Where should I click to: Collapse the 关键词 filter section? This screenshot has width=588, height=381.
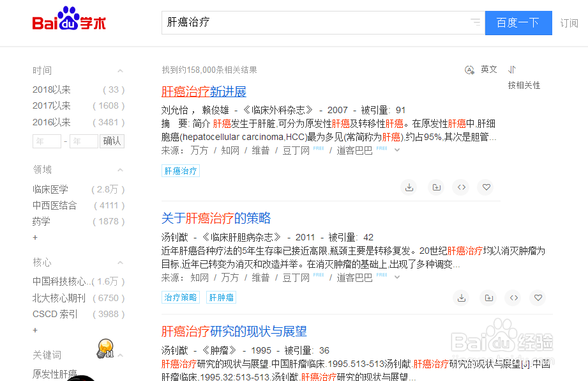(120, 355)
